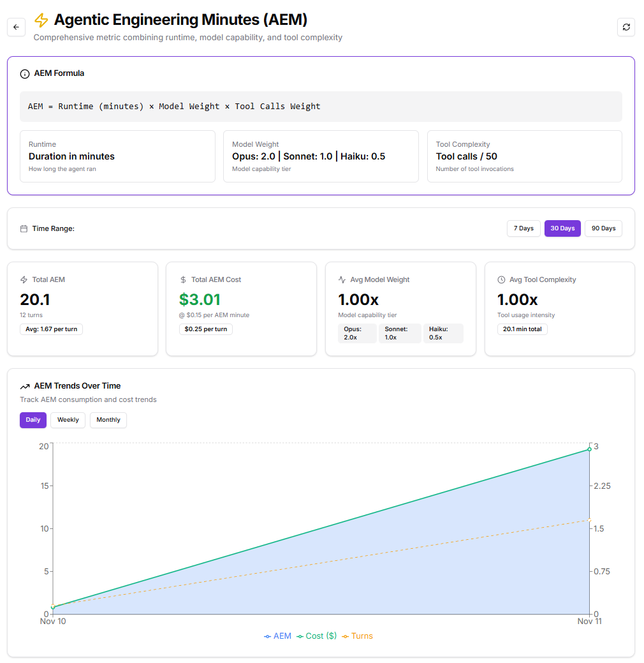Screen dimensions: 644x663
Task: Toggle the Cost ($) series in the chart legend
Action: (316, 636)
